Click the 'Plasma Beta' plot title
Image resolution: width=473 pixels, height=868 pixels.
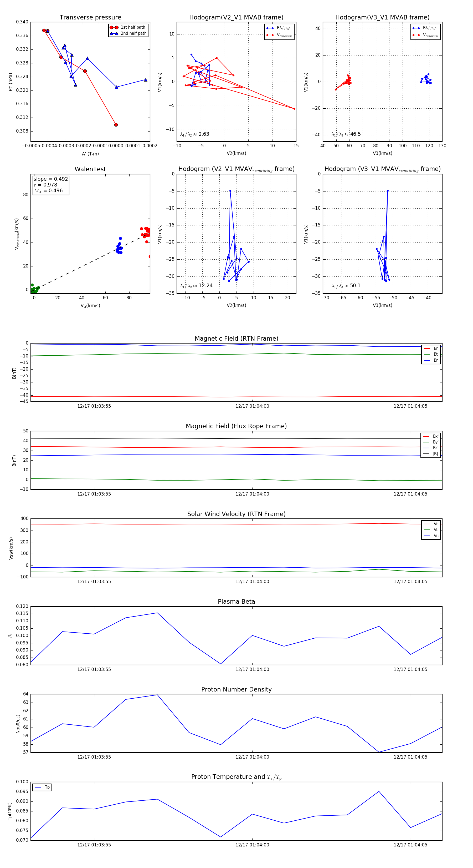click(236, 602)
